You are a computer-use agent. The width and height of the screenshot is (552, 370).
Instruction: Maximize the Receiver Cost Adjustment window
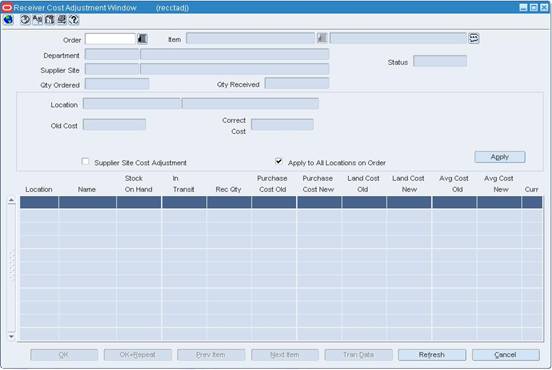click(534, 7)
